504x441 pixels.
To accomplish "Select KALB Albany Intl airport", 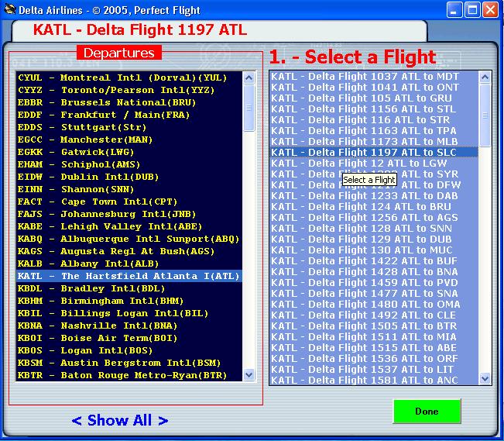I will (x=129, y=264).
